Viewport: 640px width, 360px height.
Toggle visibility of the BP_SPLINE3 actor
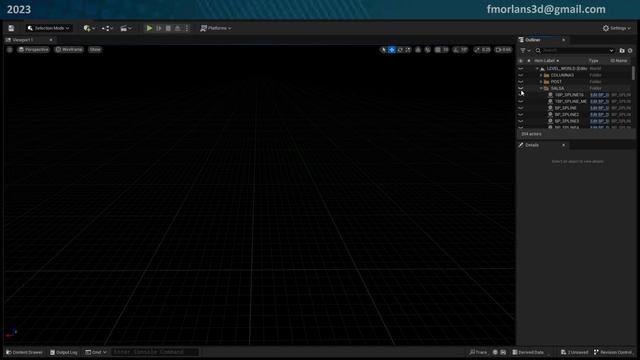520,121
